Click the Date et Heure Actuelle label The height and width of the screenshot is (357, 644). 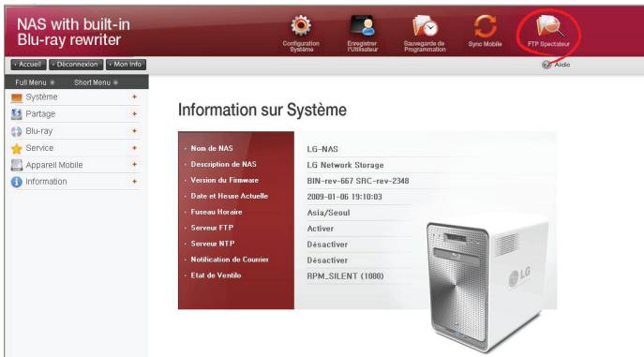[x=229, y=196]
